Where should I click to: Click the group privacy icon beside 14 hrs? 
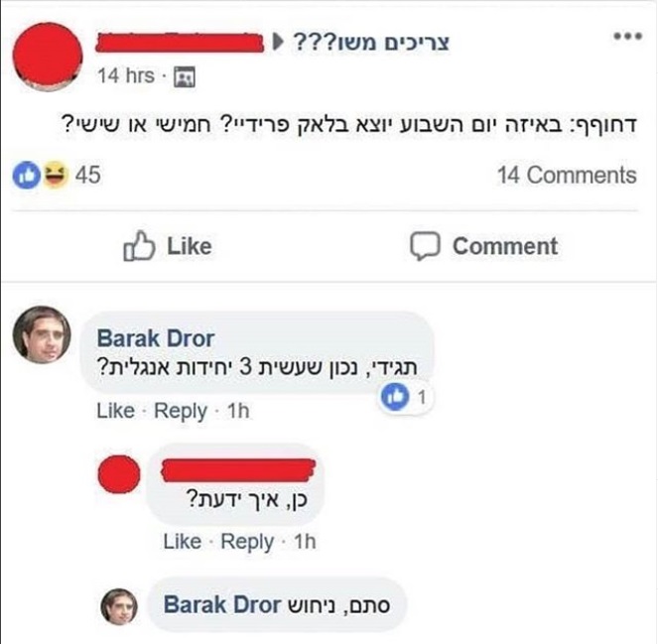click(185, 76)
